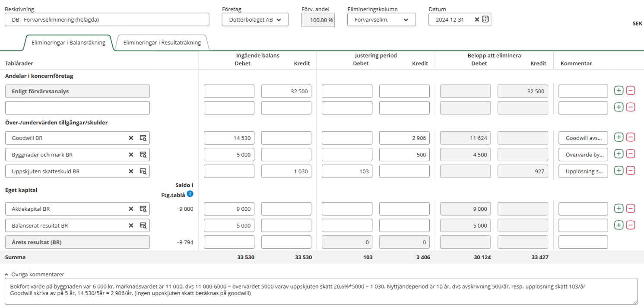Expand the Elimineringskolumn dropdown
The height and width of the screenshot is (308, 644).
[x=381, y=19]
